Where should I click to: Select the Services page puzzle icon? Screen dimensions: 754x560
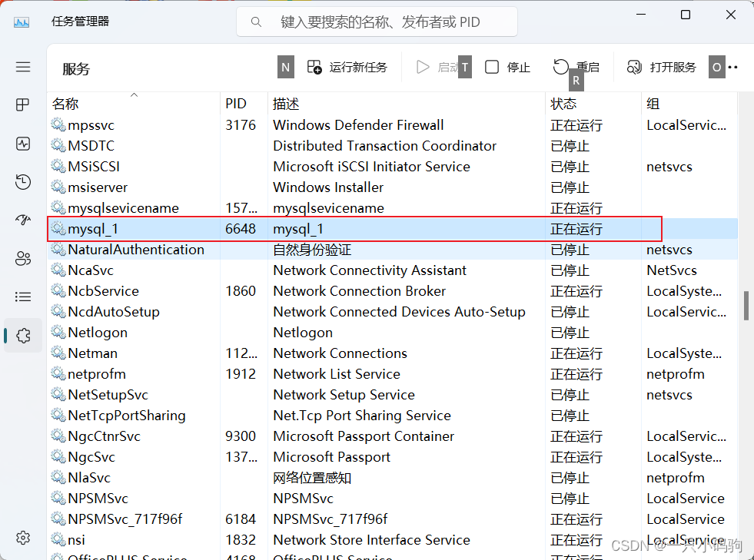[x=22, y=336]
